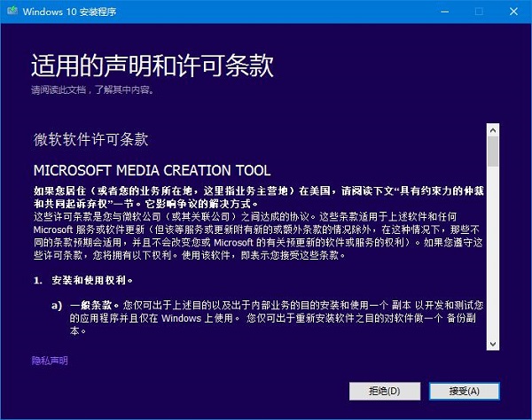Click the license scrollbar up arrow
This screenshot has height=420, width=532.
coord(493,130)
